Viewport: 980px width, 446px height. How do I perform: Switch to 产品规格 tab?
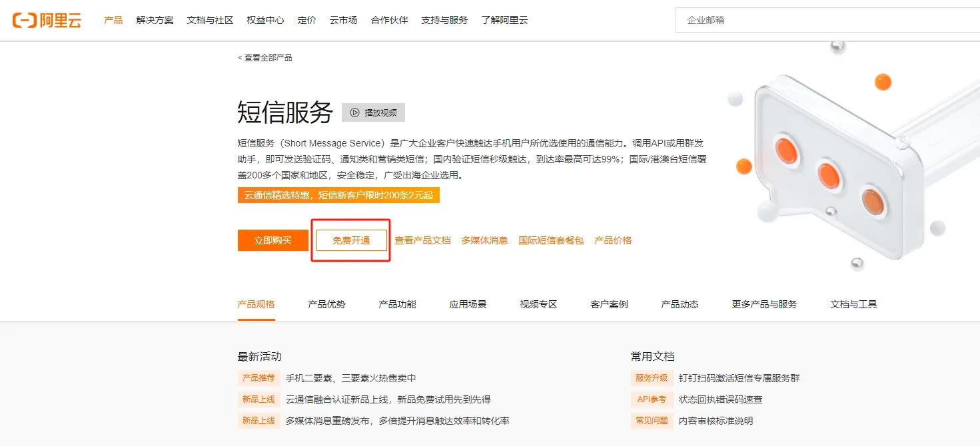point(256,304)
